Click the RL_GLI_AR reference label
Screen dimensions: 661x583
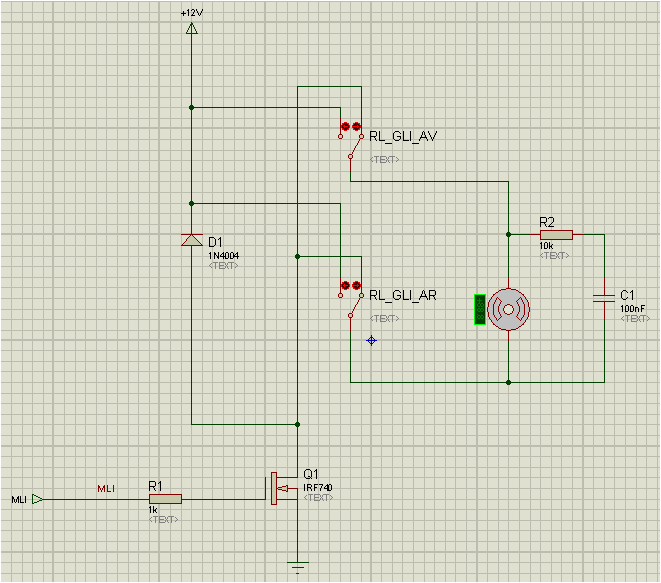click(x=403, y=296)
